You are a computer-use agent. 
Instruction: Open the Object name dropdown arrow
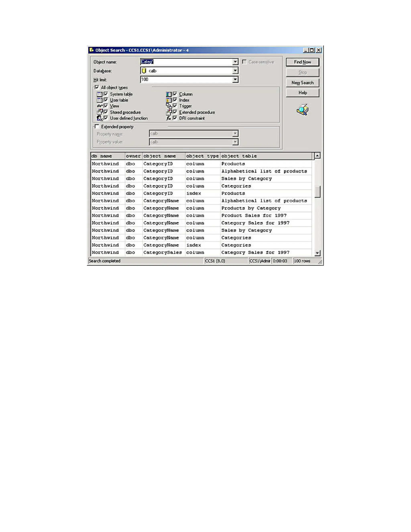tap(235, 62)
